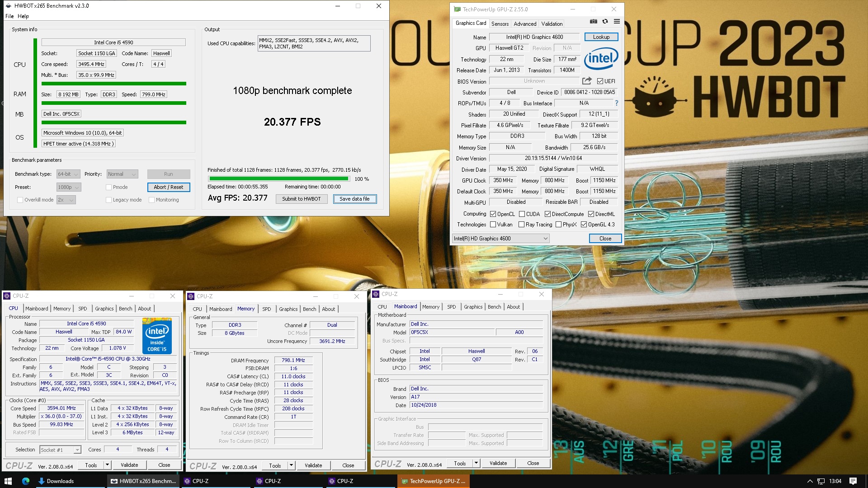Open the File menu in HWBOT x265
Viewport: 868px width, 488px height.
point(9,16)
